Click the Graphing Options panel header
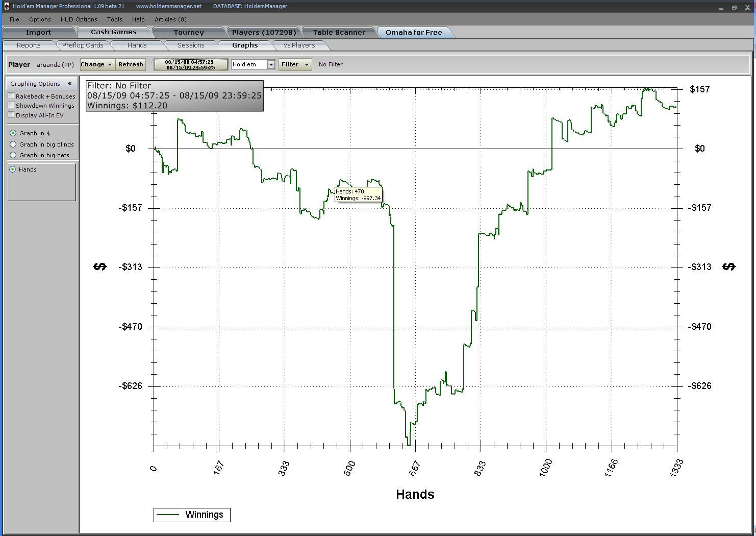The height and width of the screenshot is (536, 756). 42,84
